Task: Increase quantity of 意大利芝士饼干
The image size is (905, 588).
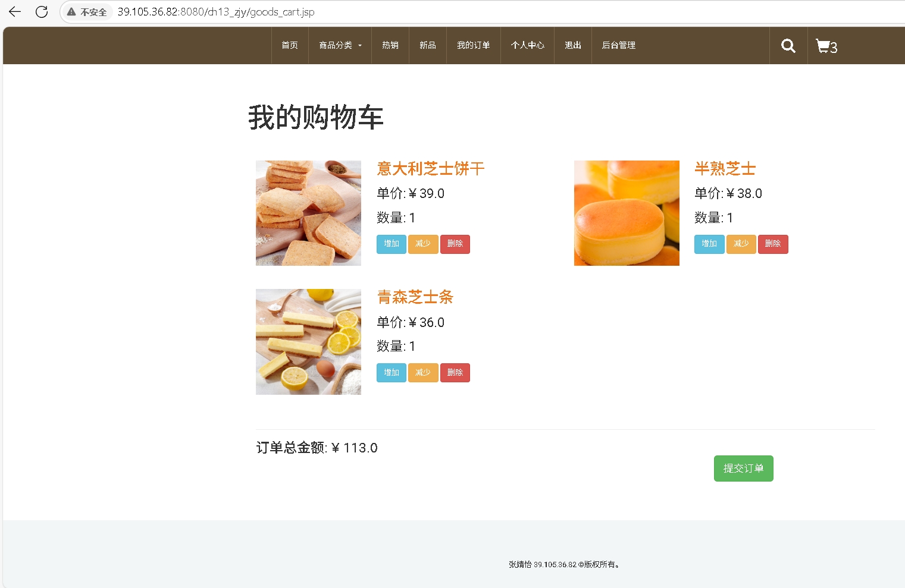Action: coord(391,244)
